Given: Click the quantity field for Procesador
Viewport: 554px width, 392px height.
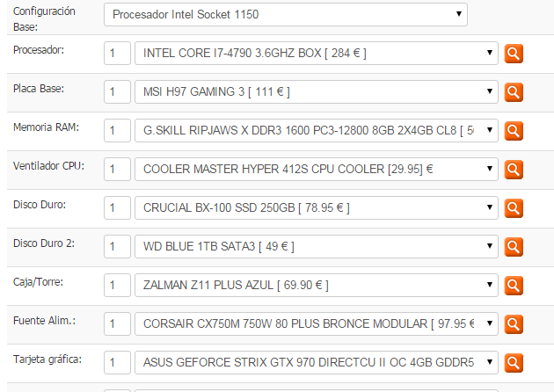Looking at the screenshot, I should pos(117,54).
